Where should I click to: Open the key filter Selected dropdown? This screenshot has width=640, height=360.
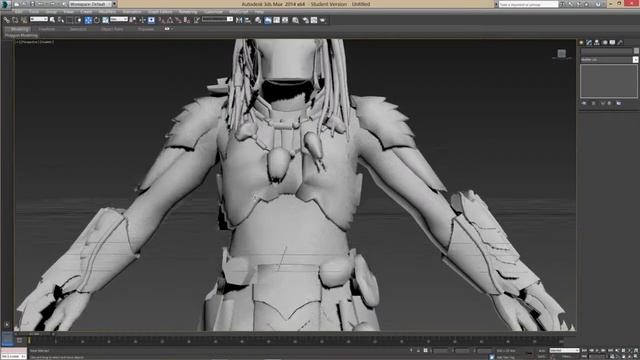564,350
